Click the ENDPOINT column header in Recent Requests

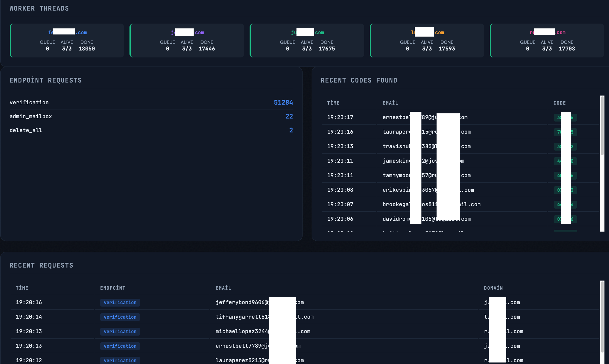coord(113,288)
